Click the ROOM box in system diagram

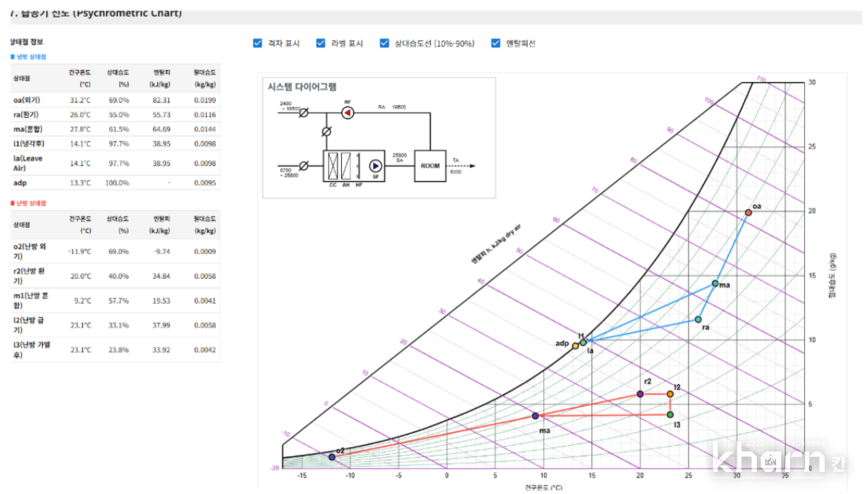(428, 165)
